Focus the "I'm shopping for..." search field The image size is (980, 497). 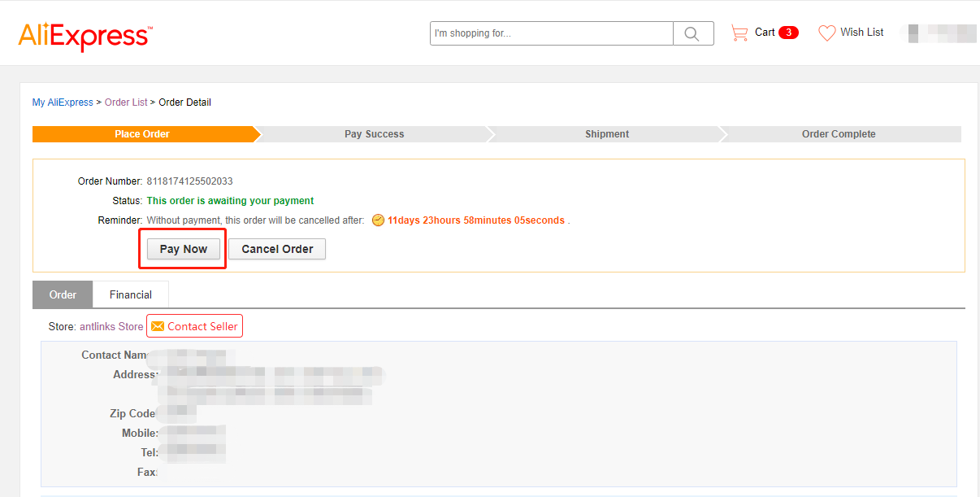[x=552, y=33]
